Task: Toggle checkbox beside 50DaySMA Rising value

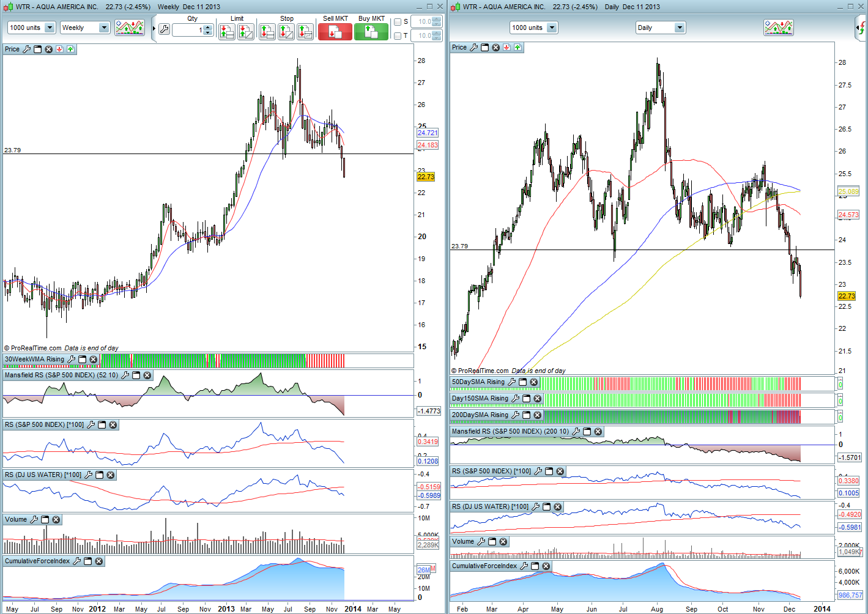Action: click(x=840, y=385)
